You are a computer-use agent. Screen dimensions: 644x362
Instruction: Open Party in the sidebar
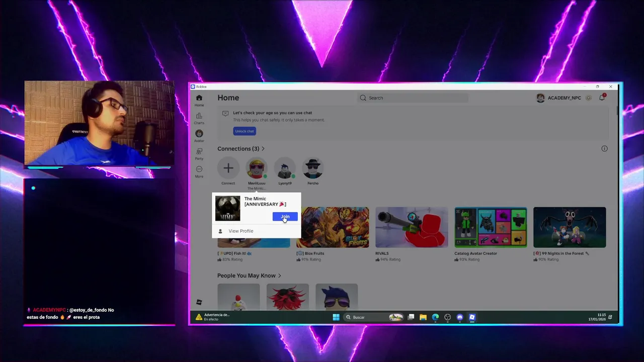(x=199, y=154)
